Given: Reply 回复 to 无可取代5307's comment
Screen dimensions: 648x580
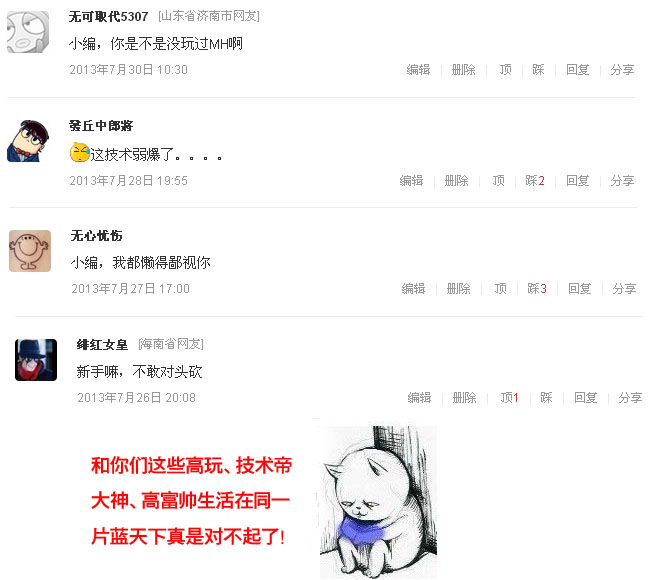Looking at the screenshot, I should point(578,69).
